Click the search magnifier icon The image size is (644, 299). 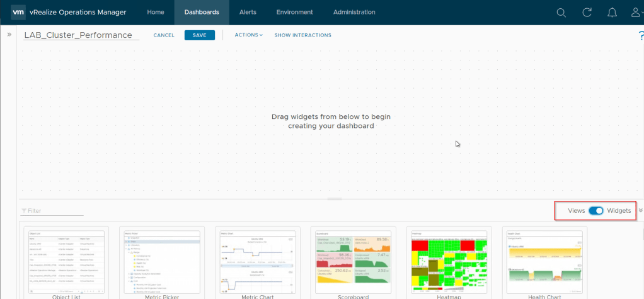[561, 13]
